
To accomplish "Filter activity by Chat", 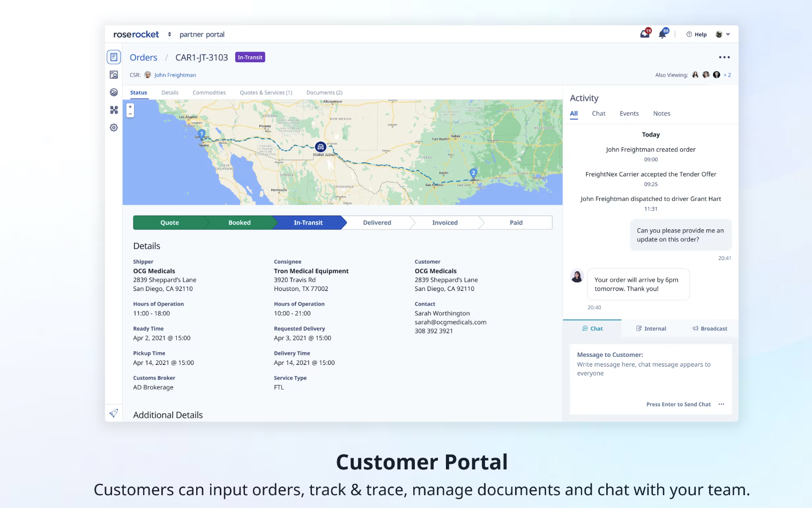I will (599, 114).
